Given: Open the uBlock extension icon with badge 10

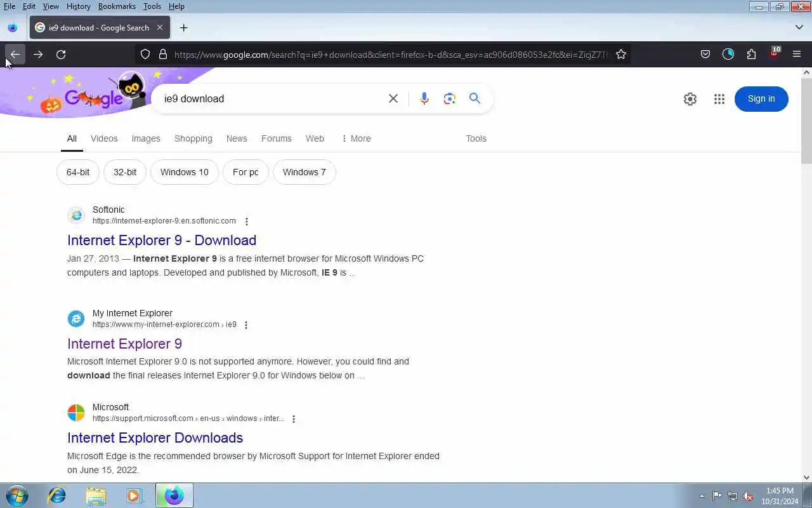Looking at the screenshot, I should [774, 53].
